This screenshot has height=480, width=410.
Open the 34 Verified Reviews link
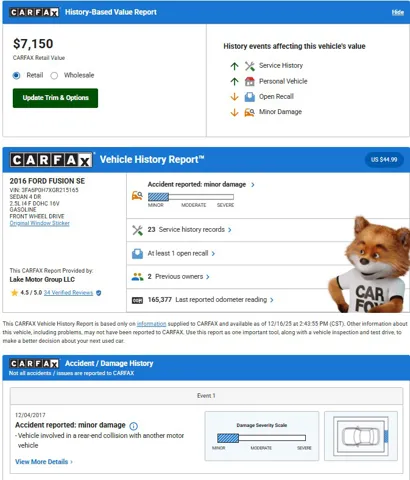68,293
